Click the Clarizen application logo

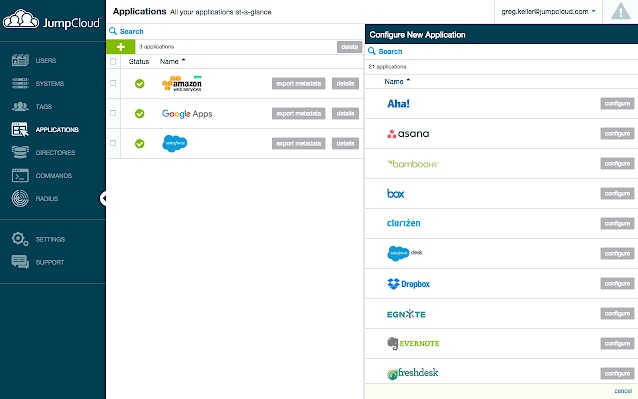tap(404, 223)
